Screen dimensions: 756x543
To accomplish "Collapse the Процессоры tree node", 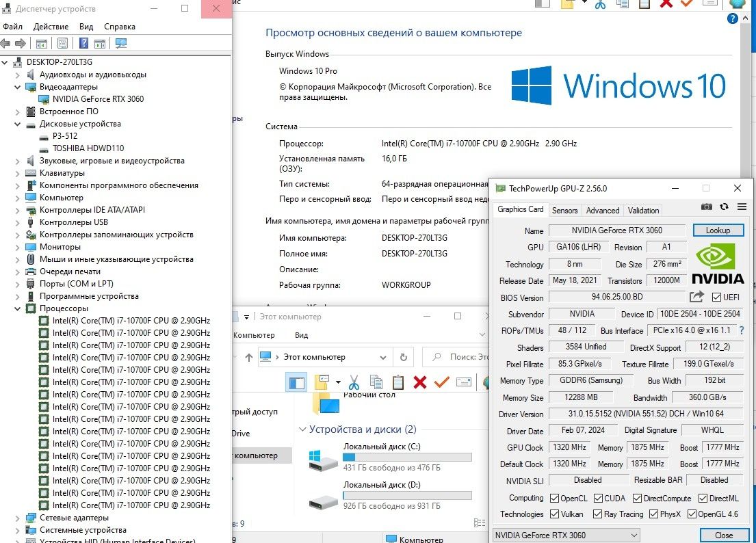I will coord(17,308).
